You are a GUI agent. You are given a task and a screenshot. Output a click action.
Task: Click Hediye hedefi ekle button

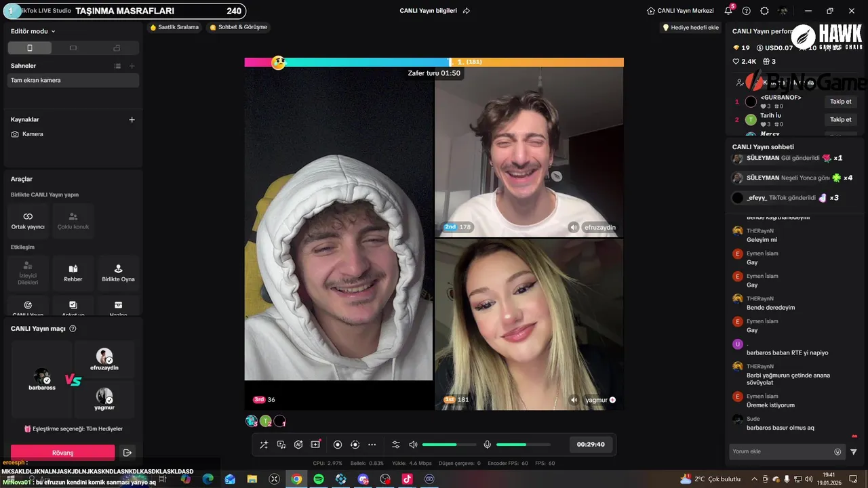pyautogui.click(x=690, y=27)
